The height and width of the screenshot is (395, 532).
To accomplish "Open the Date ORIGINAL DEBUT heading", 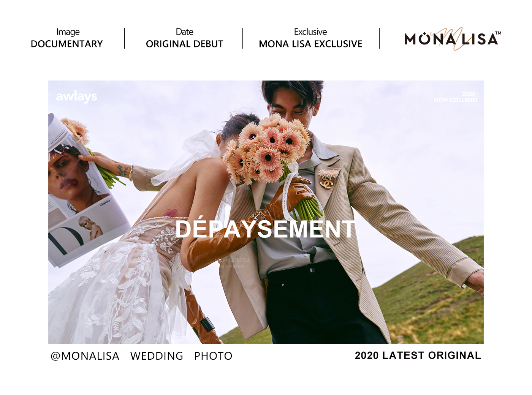I will [184, 38].
